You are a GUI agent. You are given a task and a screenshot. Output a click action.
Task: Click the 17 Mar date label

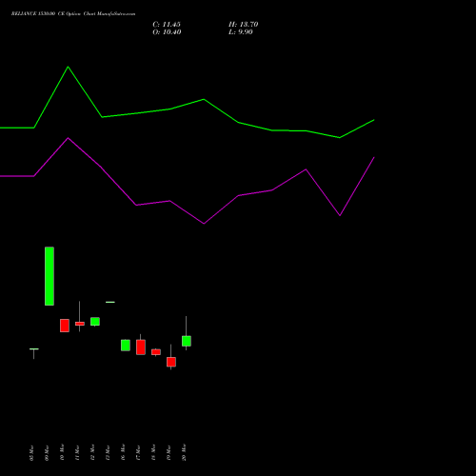coord(138,453)
